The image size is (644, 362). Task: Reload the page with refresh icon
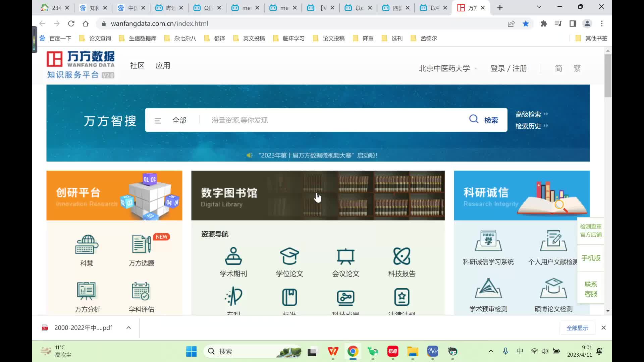71,23
